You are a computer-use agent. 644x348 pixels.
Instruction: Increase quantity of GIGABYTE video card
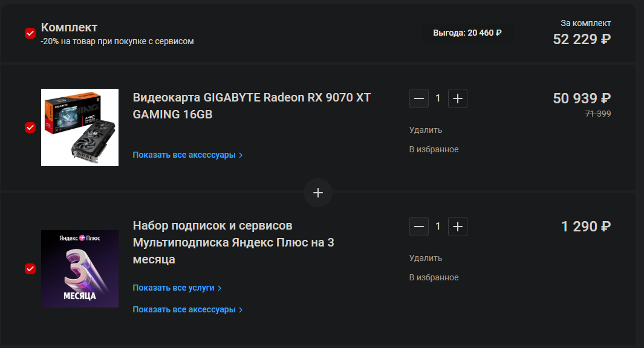[458, 98]
